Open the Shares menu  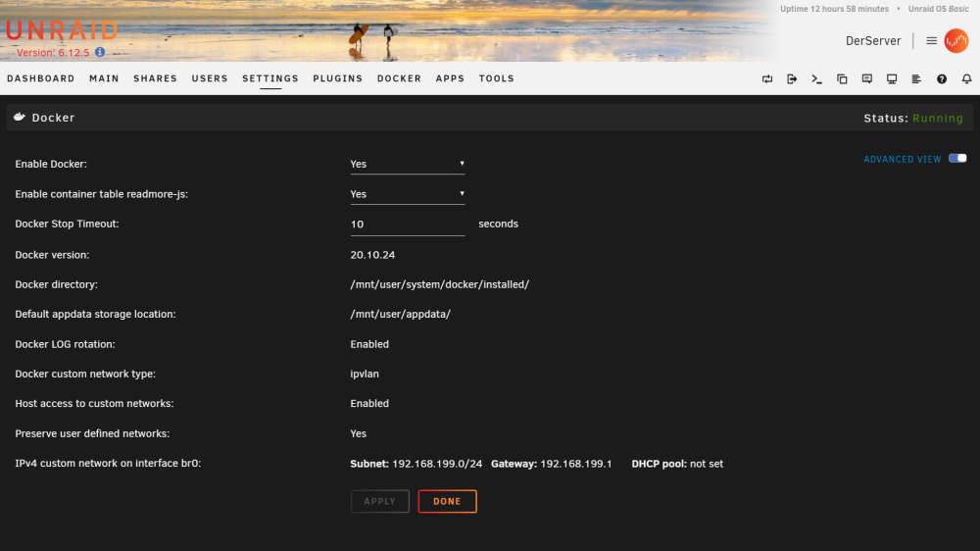click(x=155, y=78)
